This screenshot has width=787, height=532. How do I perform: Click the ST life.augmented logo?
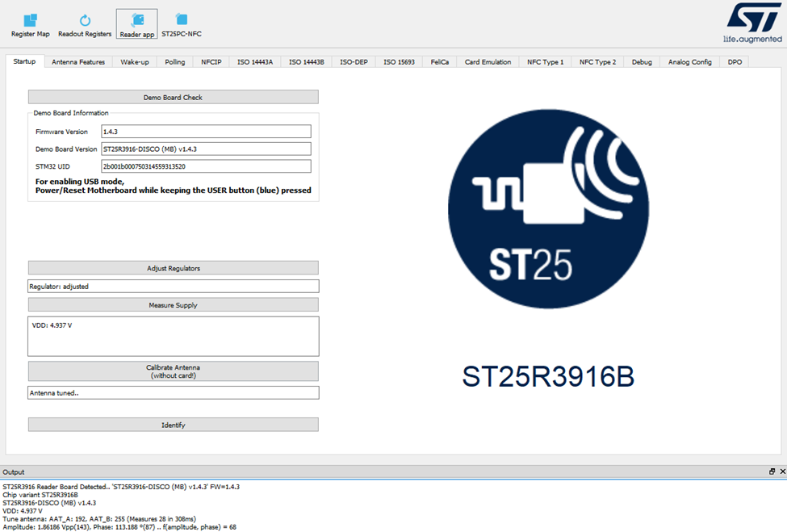[x=753, y=23]
